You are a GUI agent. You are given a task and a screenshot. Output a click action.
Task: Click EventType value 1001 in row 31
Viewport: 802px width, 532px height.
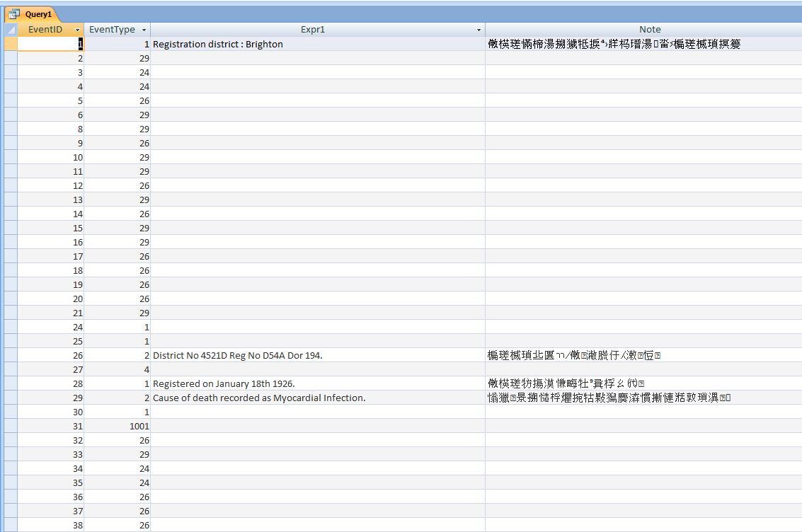click(117, 426)
